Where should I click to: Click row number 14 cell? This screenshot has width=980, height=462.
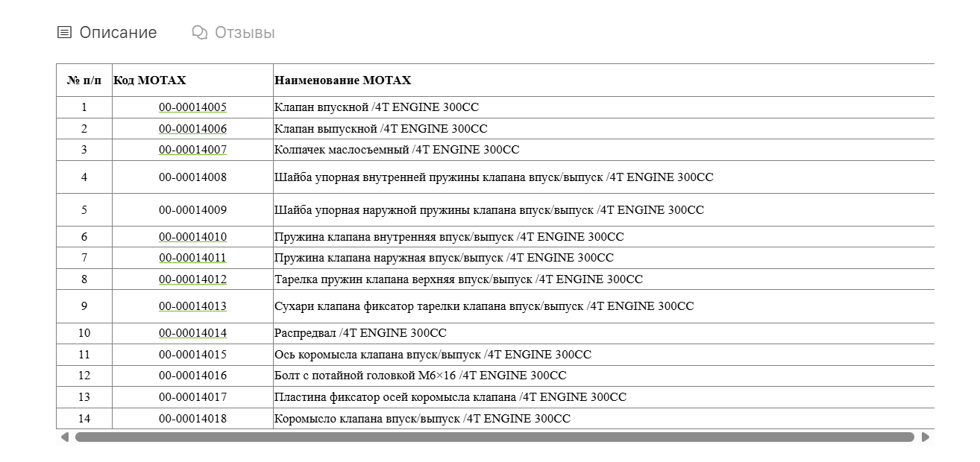click(x=84, y=419)
